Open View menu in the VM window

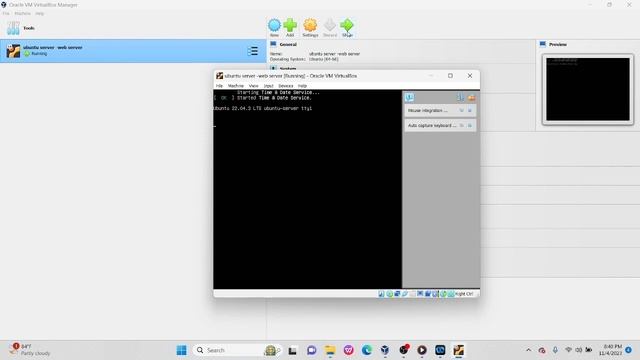pos(253,86)
